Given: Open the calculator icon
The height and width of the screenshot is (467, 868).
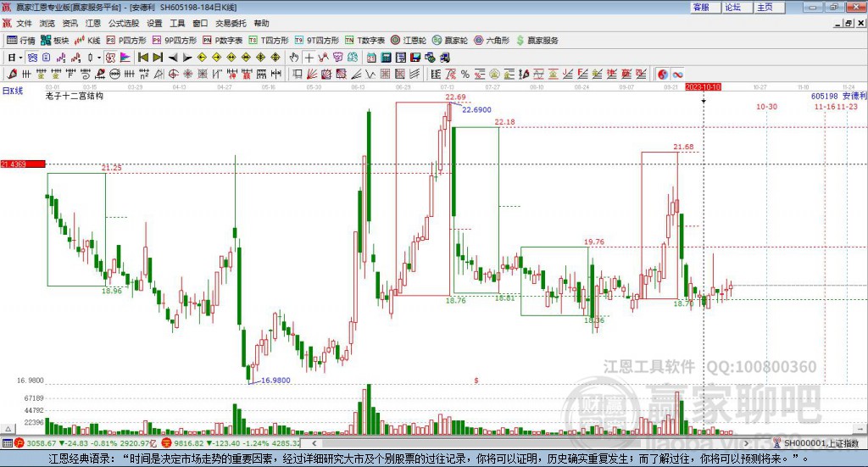Looking at the screenshot, I should 386,58.
